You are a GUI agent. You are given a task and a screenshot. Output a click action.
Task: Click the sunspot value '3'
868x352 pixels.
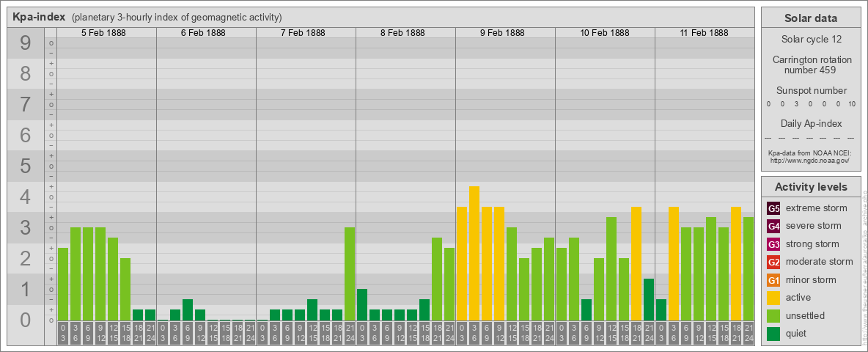(x=796, y=104)
